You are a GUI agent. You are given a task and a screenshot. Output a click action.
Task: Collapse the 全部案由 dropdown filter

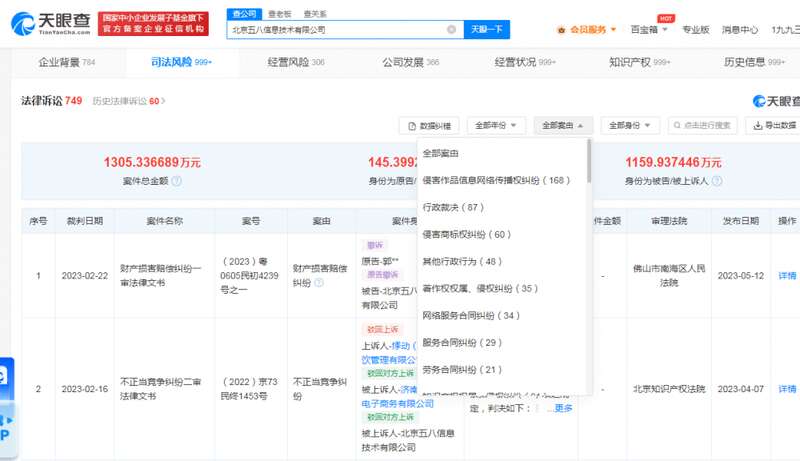click(563, 125)
